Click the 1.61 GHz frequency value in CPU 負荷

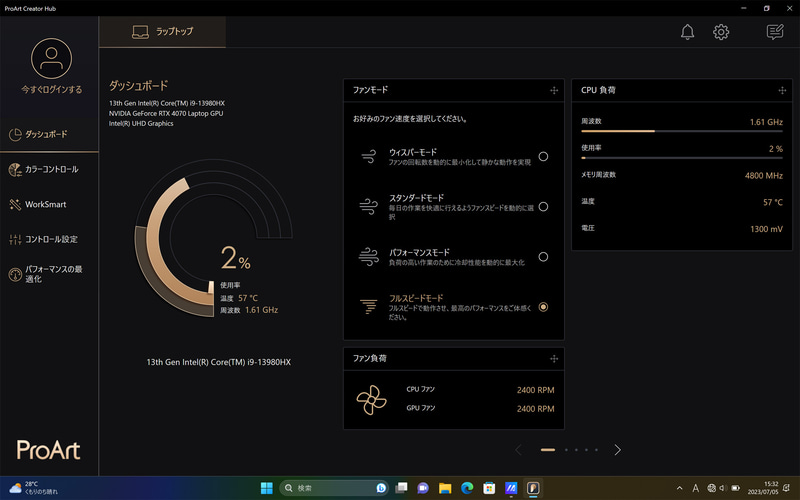(766, 122)
